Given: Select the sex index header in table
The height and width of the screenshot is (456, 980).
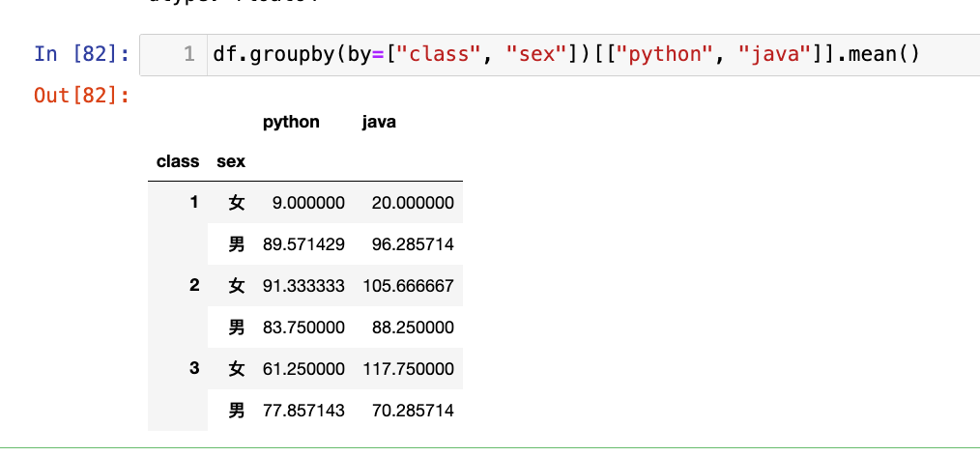Looking at the screenshot, I should (x=231, y=162).
